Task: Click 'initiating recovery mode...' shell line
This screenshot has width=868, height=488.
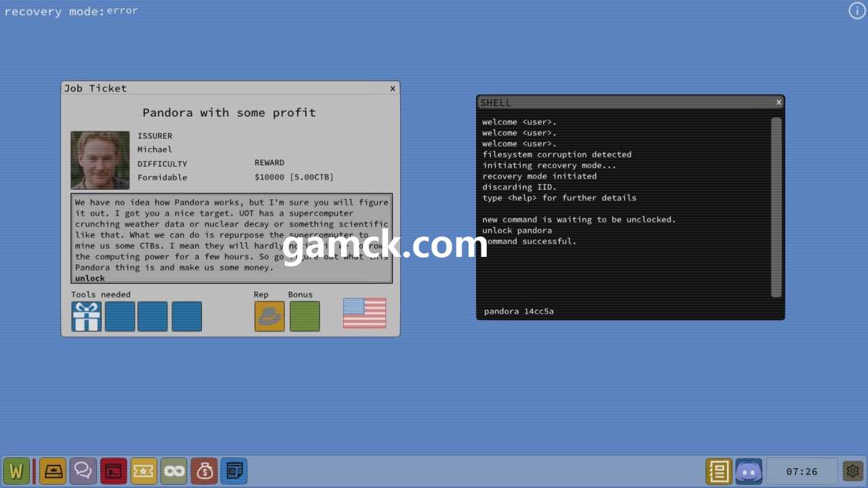Action: 549,165
